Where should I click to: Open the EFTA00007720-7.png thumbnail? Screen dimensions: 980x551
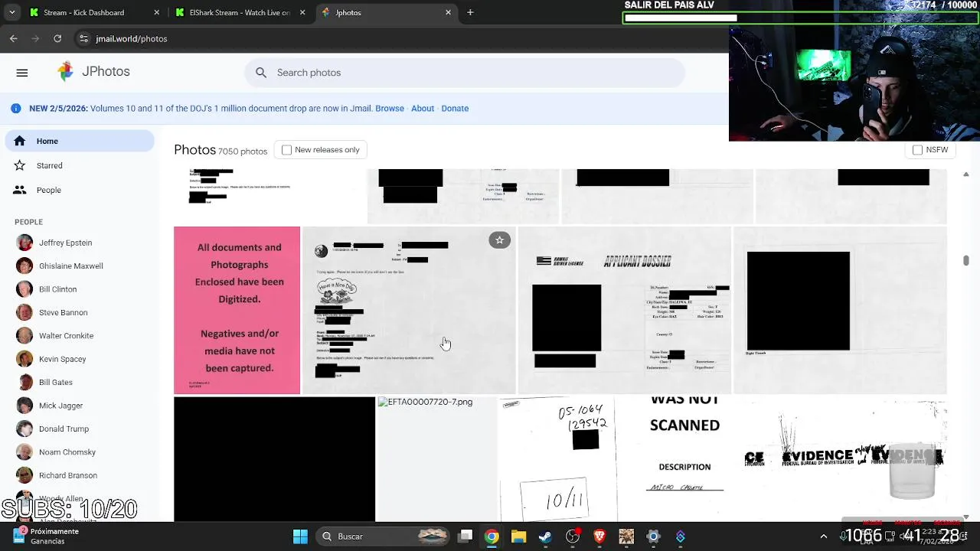click(436, 459)
